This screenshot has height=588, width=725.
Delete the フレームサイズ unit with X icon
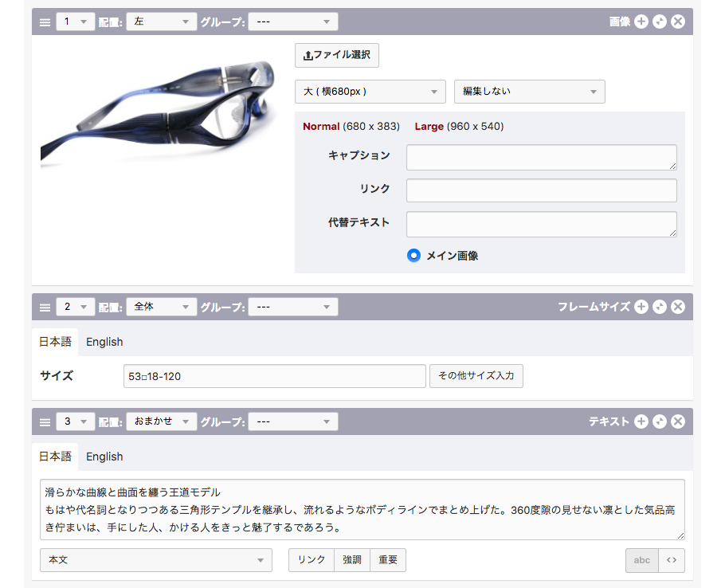coord(678,307)
